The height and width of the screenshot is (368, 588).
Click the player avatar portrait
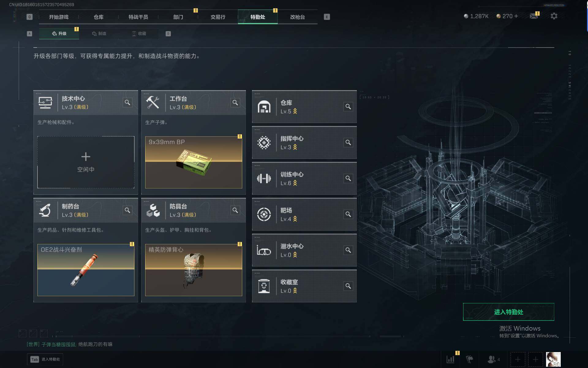(x=553, y=359)
